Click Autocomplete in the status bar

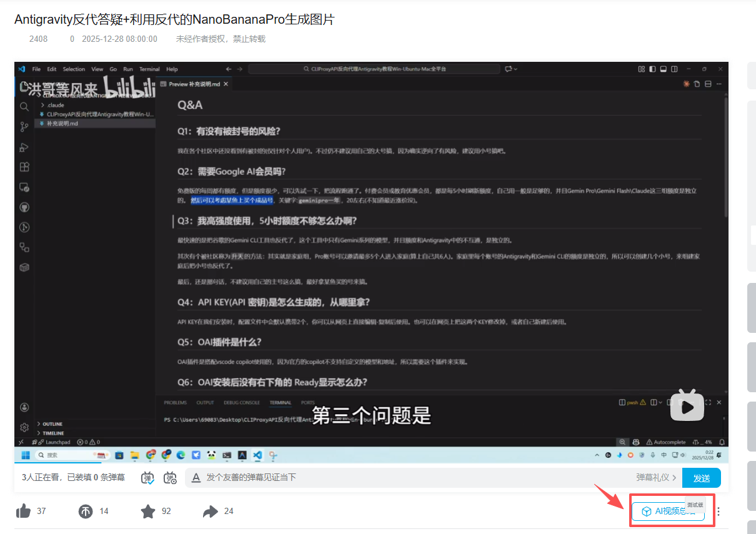[x=666, y=442]
